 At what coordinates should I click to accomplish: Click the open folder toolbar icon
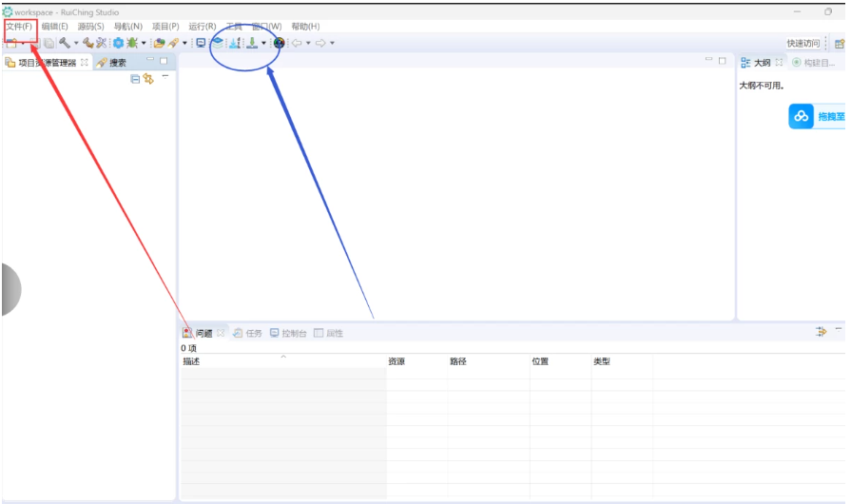click(159, 43)
